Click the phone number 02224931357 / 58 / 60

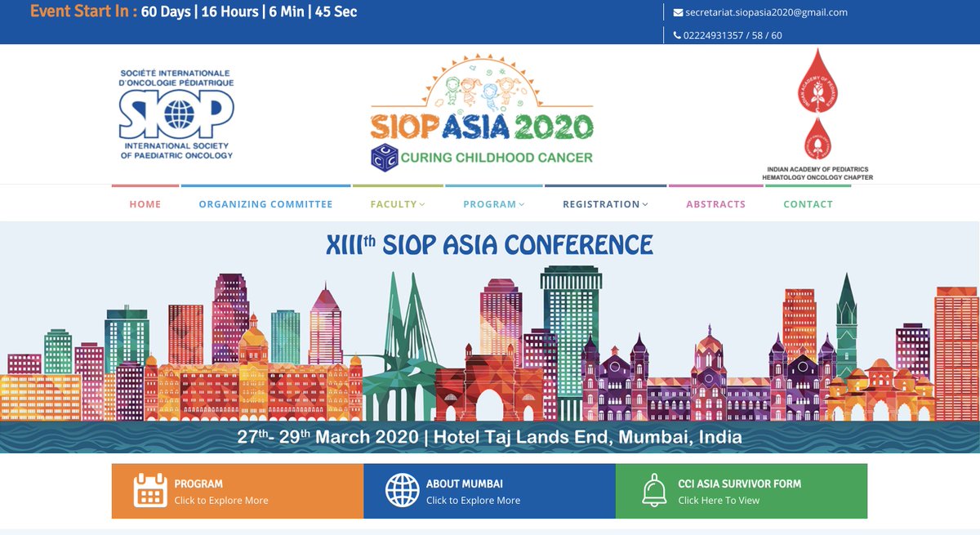(733, 35)
